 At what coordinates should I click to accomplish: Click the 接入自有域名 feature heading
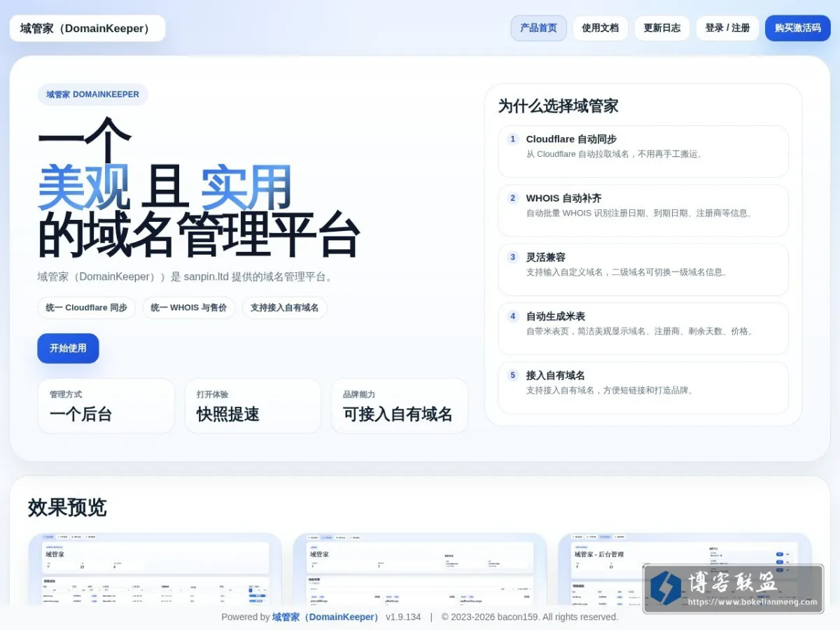pyautogui.click(x=556, y=375)
